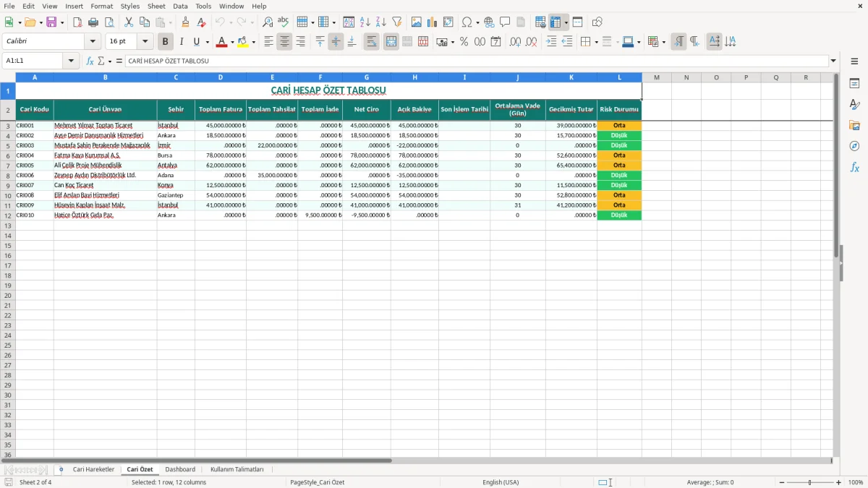This screenshot has width=868, height=488.
Task: Open Find and Replace
Action: pos(267,22)
